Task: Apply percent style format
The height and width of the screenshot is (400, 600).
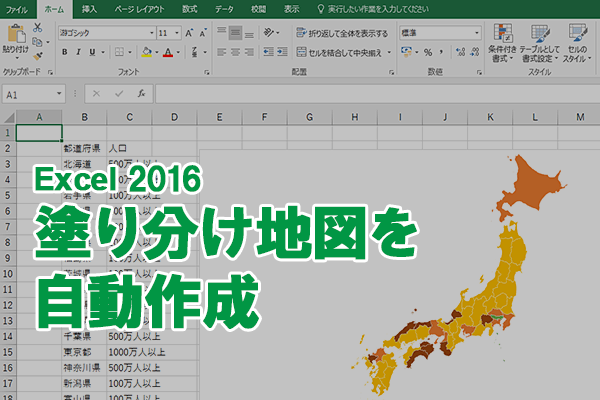Action: pos(428,52)
